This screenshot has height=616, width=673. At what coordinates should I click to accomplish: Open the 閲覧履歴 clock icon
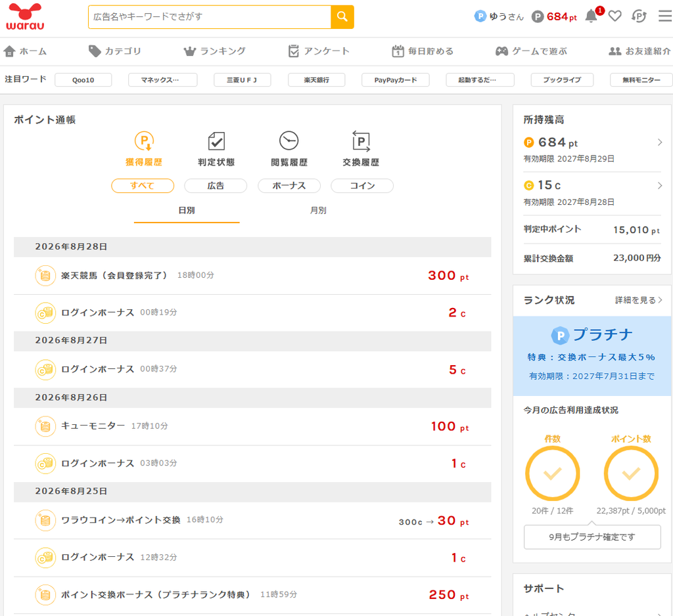289,141
